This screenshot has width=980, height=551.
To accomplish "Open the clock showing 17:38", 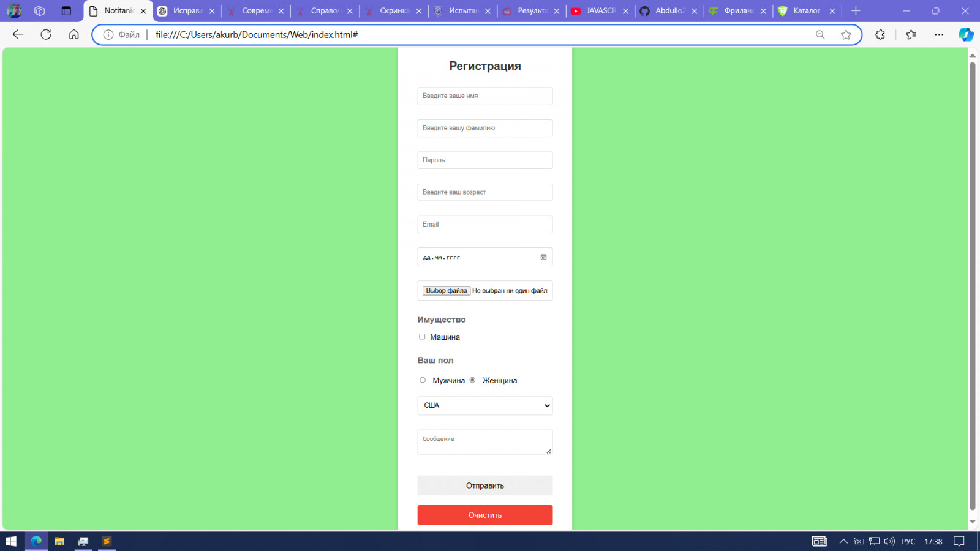I will (x=933, y=541).
